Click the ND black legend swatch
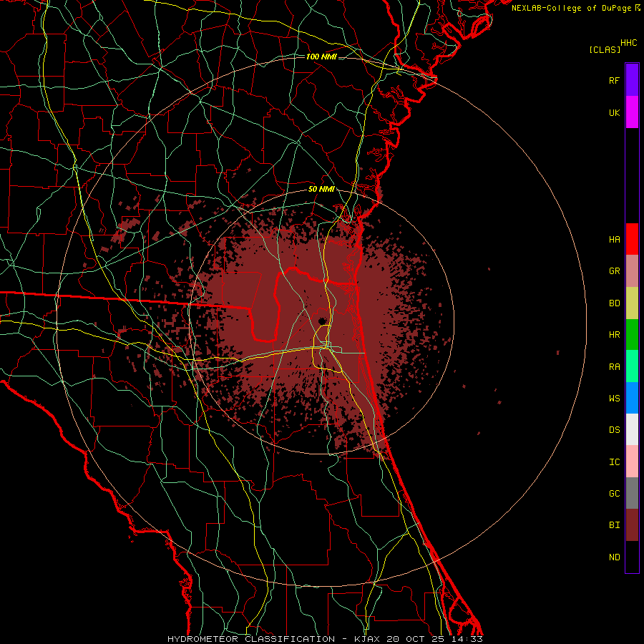The height and width of the screenshot is (644, 644). (x=632, y=557)
